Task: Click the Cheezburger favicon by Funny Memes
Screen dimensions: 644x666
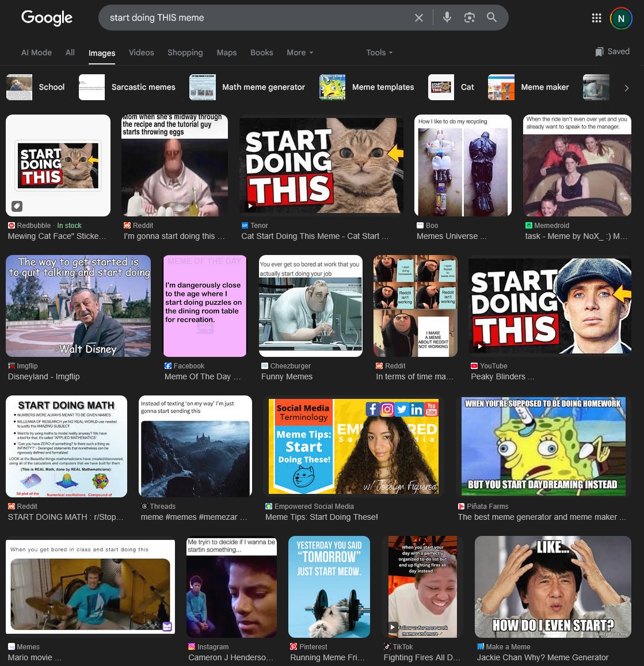Action: tap(265, 366)
